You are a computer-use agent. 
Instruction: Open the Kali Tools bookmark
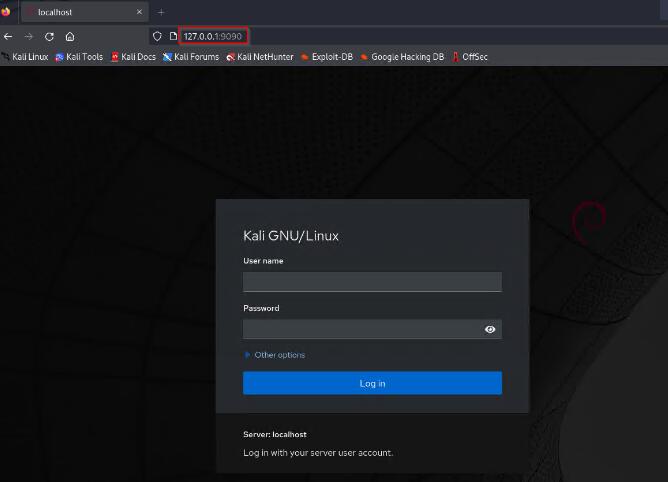pos(79,57)
